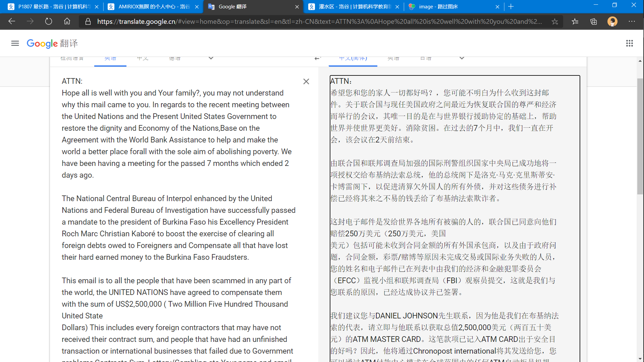This screenshot has width=644, height=362.
Task: Refresh the current page
Action: pos(49,21)
